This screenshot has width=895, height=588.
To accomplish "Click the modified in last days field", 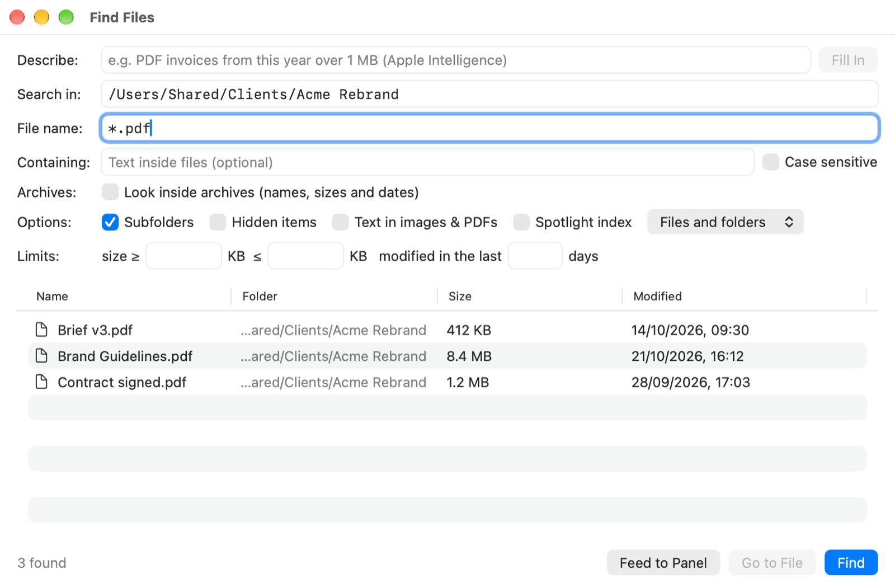I will coord(535,256).
